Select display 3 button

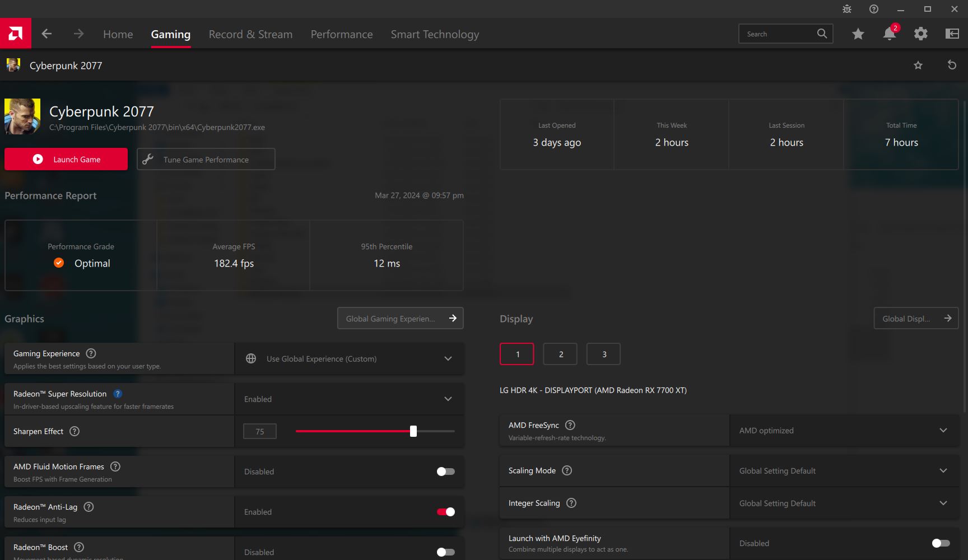603,354
